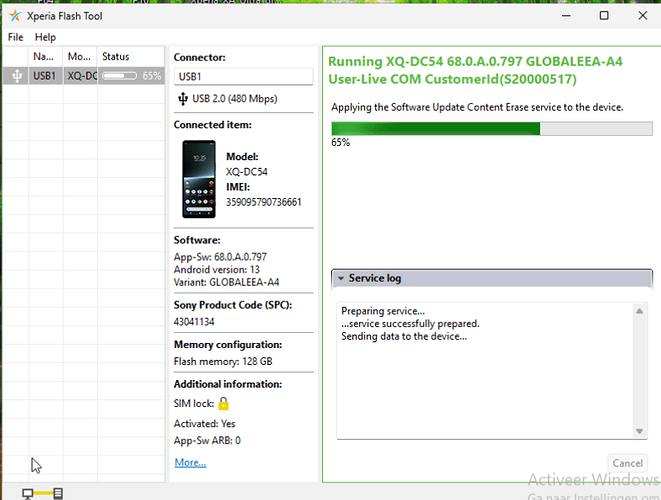Screen dimensions: 661x500
Task: Open the Help menu
Action: pyautogui.click(x=45, y=37)
